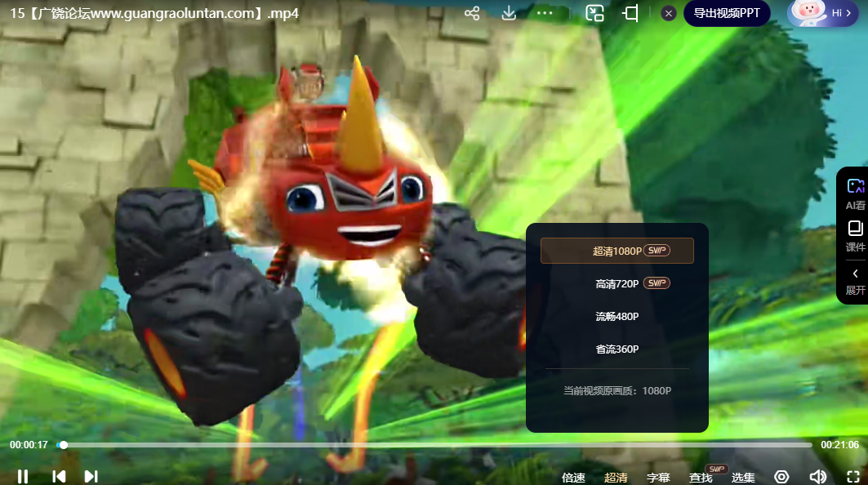Skip to the previous video

59,476
